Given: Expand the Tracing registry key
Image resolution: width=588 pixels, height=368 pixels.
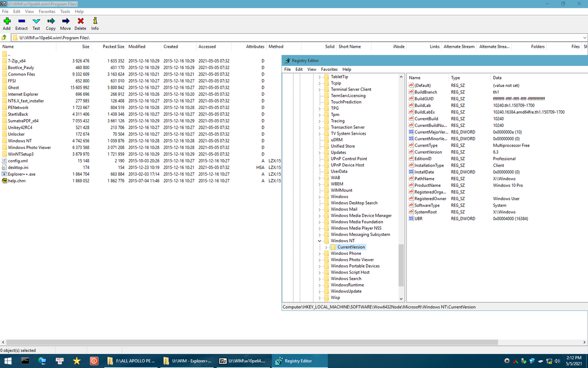Looking at the screenshot, I should coord(320,121).
